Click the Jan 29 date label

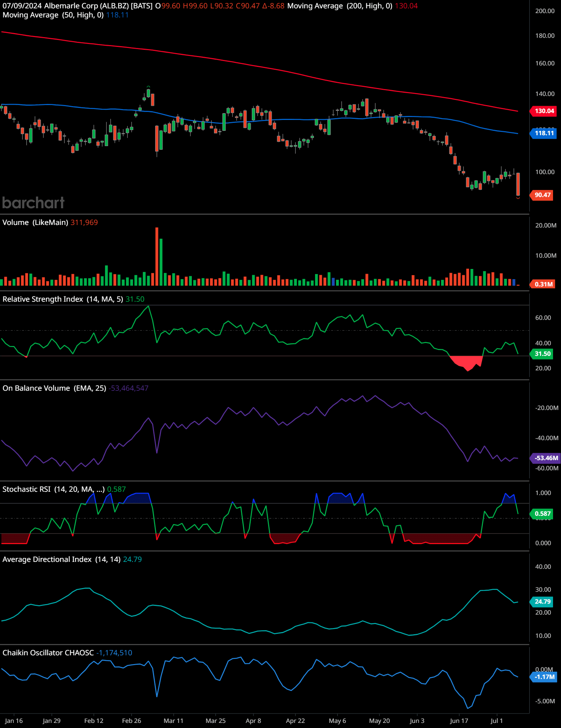52,721
